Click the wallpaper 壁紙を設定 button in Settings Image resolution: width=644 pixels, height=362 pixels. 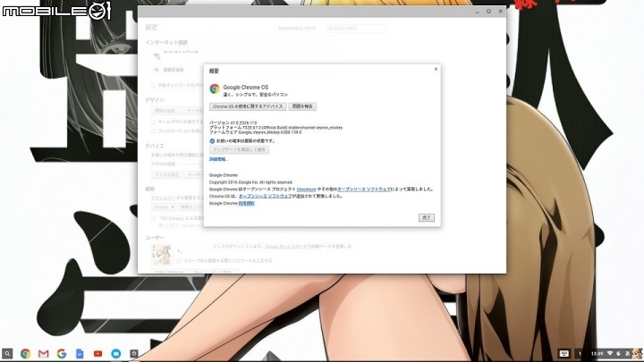(x=166, y=111)
